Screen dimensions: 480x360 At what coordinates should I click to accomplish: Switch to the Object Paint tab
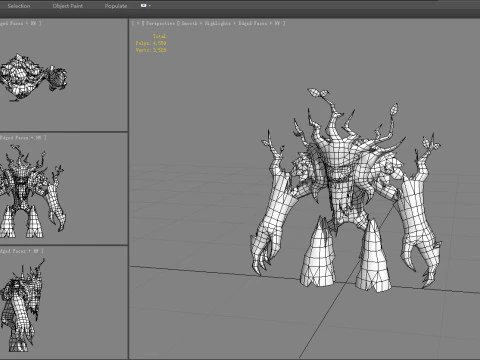[x=68, y=6]
